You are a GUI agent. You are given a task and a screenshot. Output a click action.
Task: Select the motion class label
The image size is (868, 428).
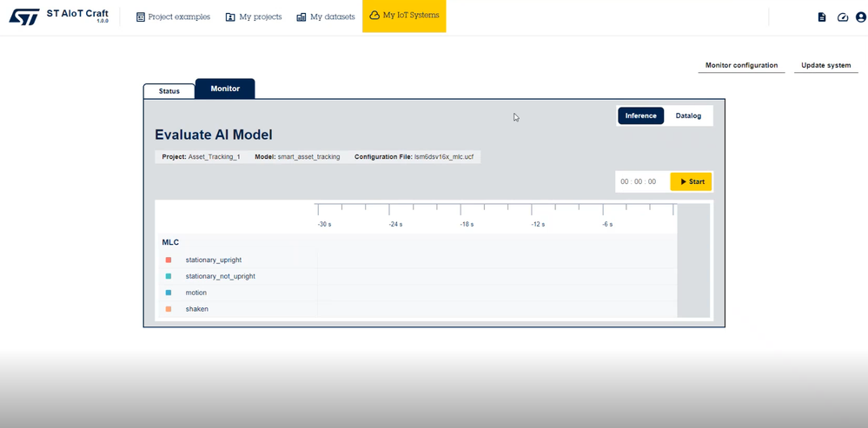point(196,293)
